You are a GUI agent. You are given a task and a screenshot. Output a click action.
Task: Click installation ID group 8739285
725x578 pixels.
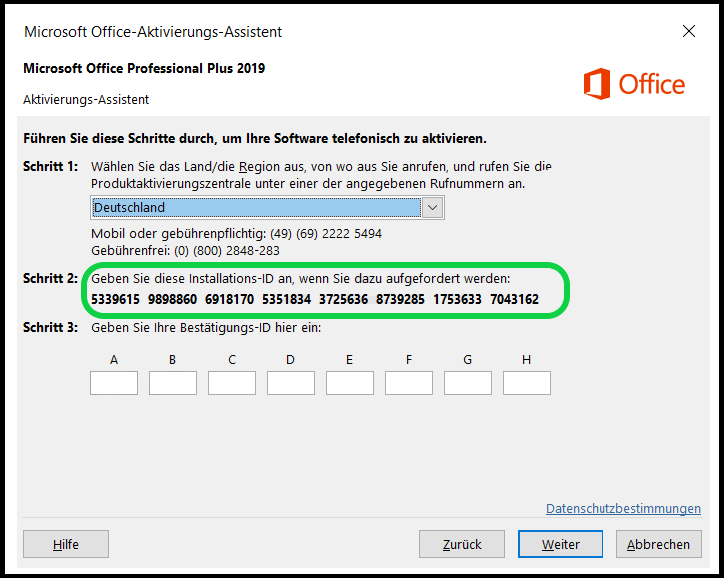coord(400,300)
